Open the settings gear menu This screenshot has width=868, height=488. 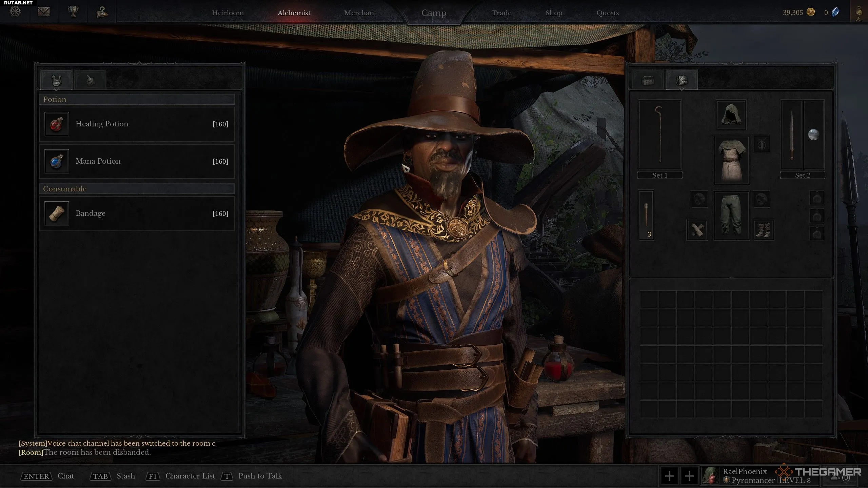(15, 12)
